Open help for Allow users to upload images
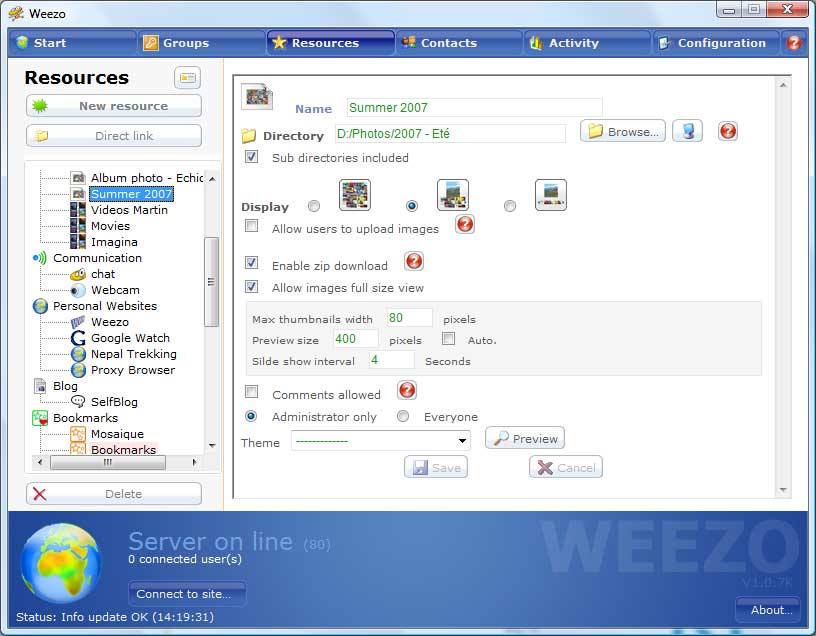Image resolution: width=816 pixels, height=636 pixels. (x=465, y=224)
